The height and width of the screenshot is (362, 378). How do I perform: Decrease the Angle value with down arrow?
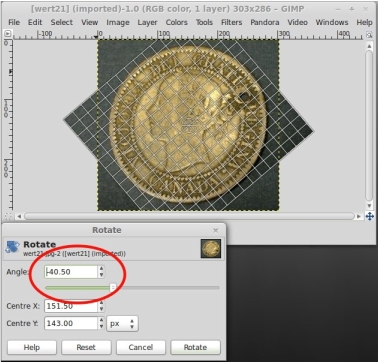[101, 275]
